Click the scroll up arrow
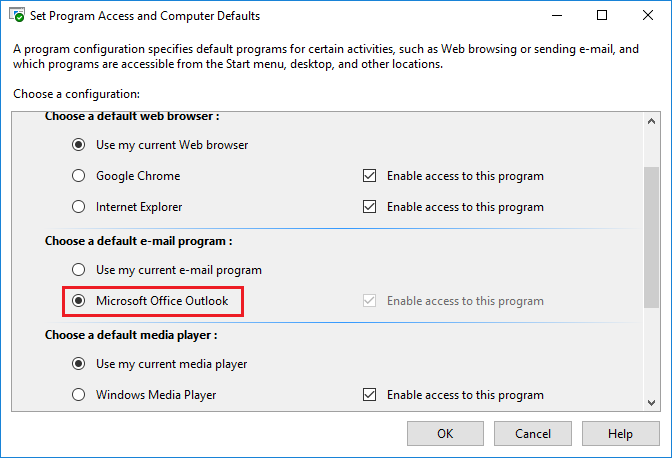The width and height of the screenshot is (672, 458). point(651,121)
